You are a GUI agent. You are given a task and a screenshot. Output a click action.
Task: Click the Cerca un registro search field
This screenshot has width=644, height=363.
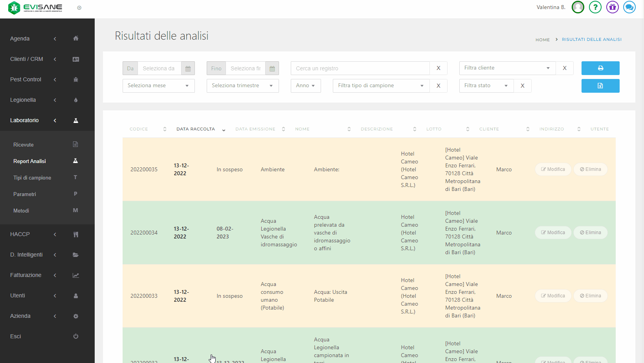click(360, 68)
